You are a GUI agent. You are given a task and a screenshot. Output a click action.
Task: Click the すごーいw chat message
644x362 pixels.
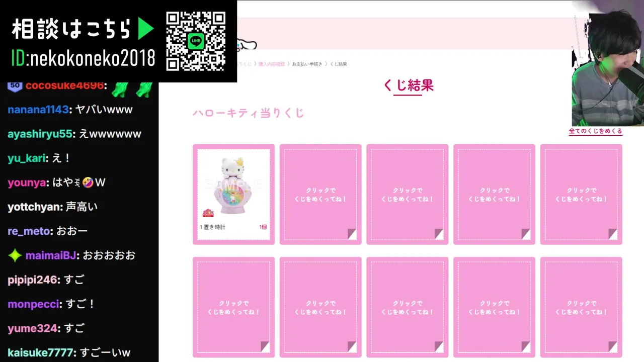105,352
